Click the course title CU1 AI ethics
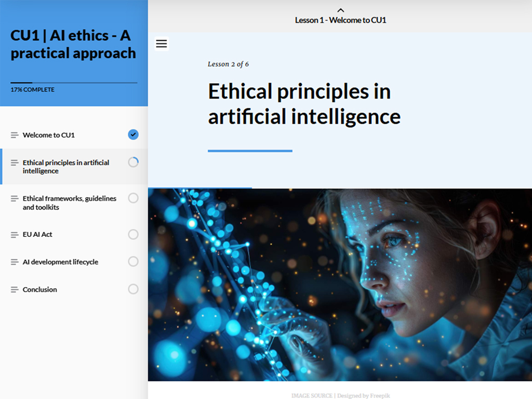 coord(73,44)
